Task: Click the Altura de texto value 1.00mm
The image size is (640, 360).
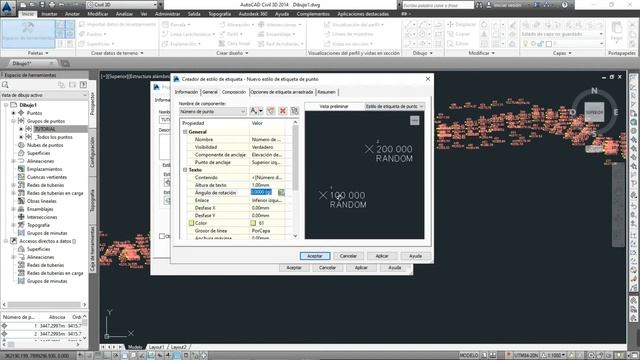Action: (267, 185)
